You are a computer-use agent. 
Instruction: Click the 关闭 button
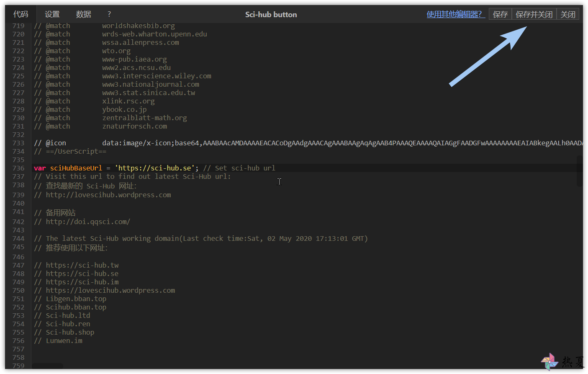pyautogui.click(x=568, y=15)
